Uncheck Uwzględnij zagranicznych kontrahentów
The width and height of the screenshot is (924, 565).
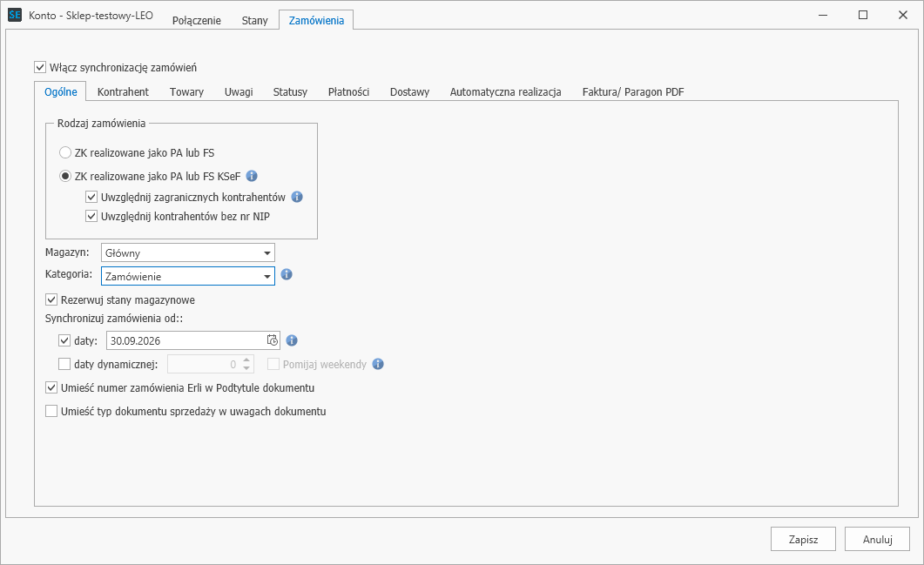(91, 197)
